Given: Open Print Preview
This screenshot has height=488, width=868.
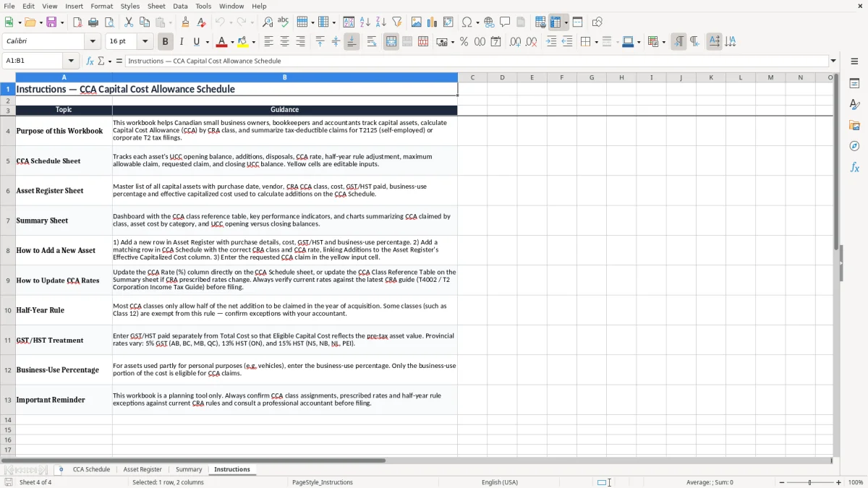Looking at the screenshot, I should pyautogui.click(x=109, y=22).
